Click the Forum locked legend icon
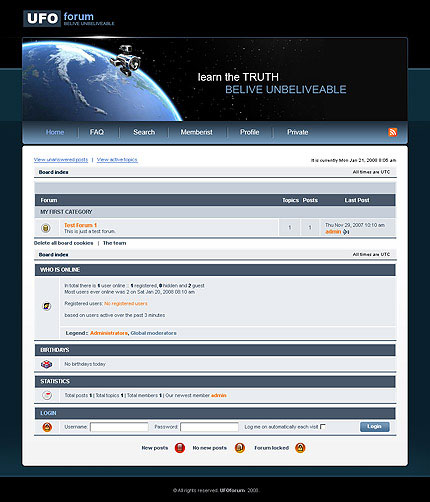The width and height of the screenshot is (430, 502). pos(300,448)
